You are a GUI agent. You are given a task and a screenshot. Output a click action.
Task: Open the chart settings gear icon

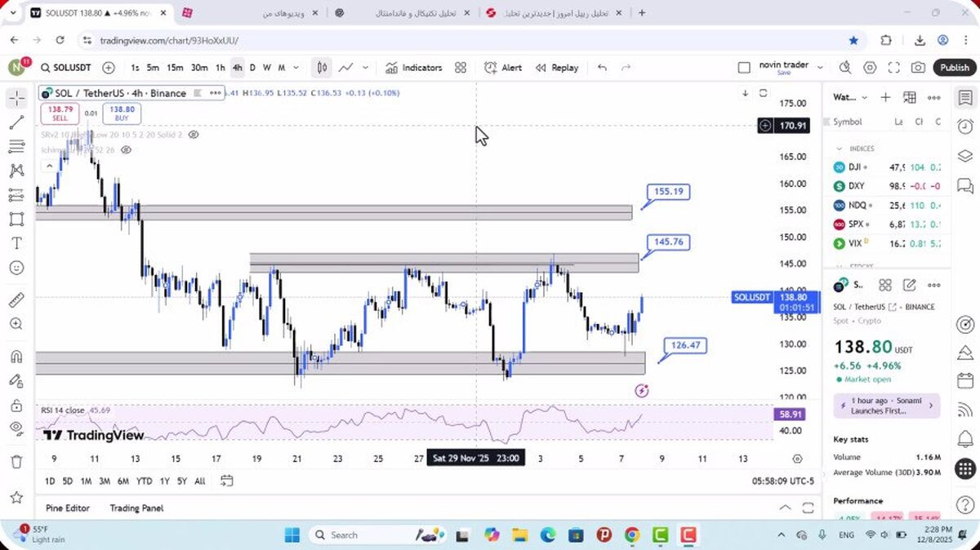[870, 68]
